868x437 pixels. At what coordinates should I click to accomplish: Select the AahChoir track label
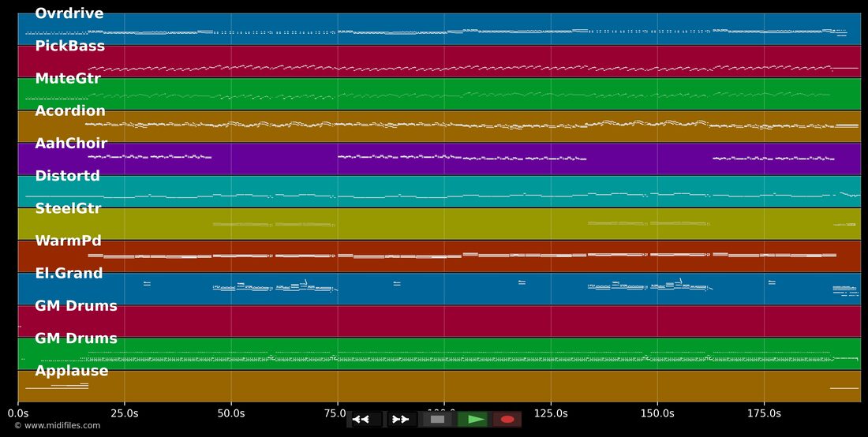(71, 144)
